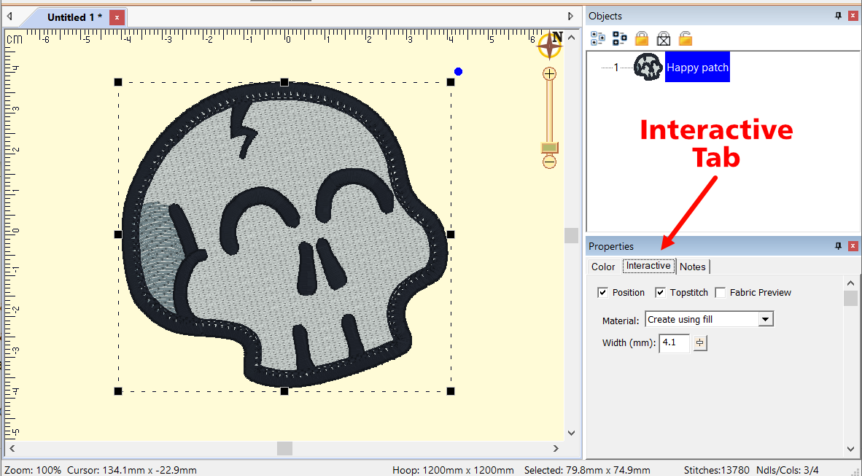Image resolution: width=862 pixels, height=476 pixels.
Task: Click the second collapse-tree icon in Objects toolbar
Action: [x=620, y=38]
